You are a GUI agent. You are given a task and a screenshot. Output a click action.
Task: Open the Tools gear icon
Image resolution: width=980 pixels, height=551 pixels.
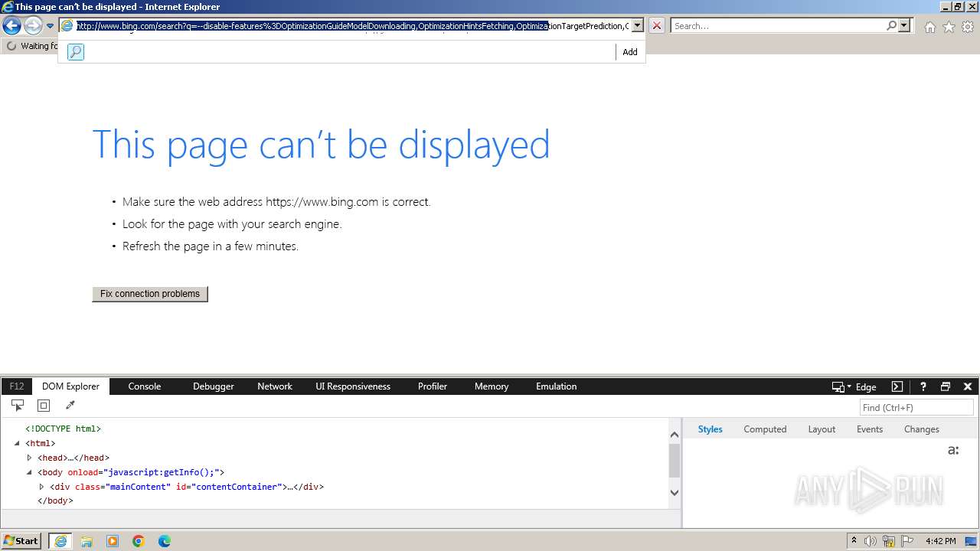coord(968,27)
